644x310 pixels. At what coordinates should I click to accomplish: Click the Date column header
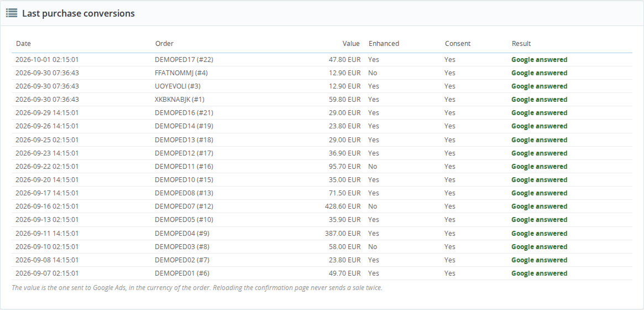[23, 44]
